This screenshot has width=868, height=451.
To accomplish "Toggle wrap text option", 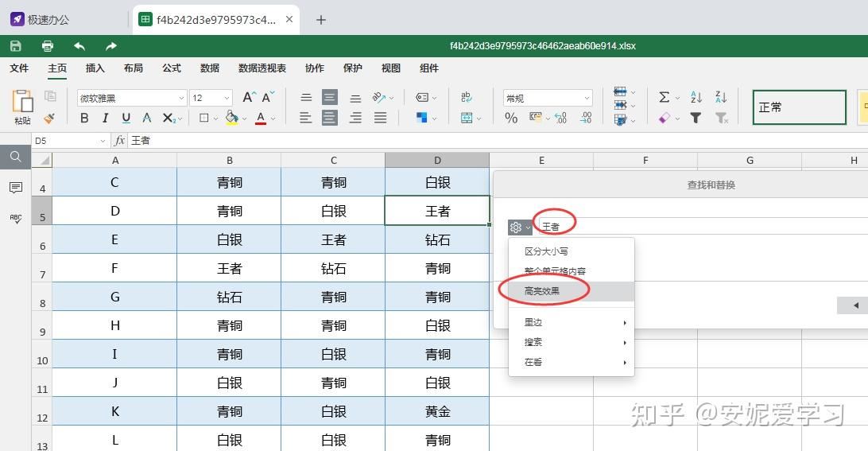I will click(466, 98).
